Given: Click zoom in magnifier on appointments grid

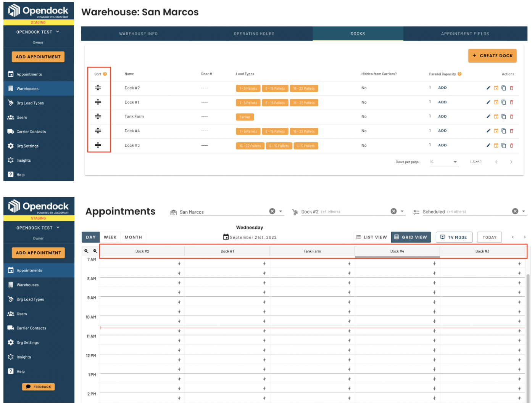Looking at the screenshot, I should point(86,251).
